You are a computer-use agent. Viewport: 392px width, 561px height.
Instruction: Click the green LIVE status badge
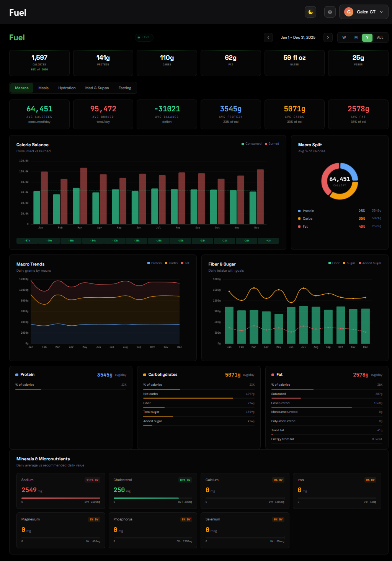tap(144, 38)
